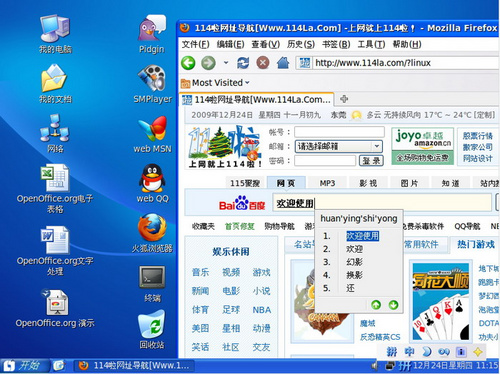Toggle the pinyin input mode indicator
The width and height of the screenshot is (500, 374).
click(392, 352)
